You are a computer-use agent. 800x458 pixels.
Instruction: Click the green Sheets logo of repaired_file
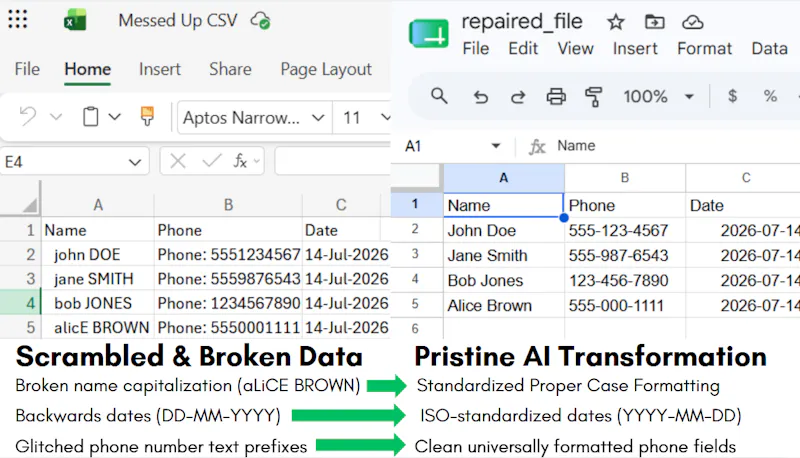[429, 33]
